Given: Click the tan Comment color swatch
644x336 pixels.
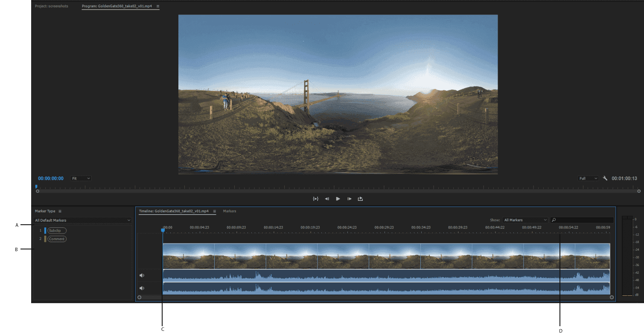Looking at the screenshot, I should click(x=45, y=239).
